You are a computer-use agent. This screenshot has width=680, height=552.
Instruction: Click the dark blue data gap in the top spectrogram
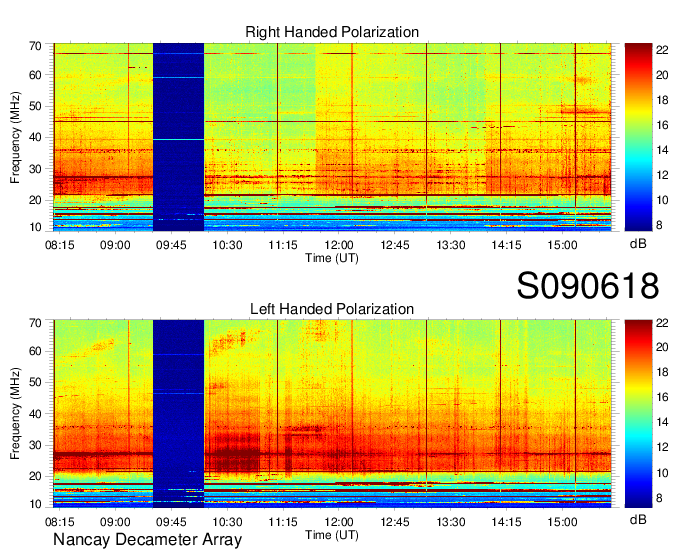(x=178, y=137)
